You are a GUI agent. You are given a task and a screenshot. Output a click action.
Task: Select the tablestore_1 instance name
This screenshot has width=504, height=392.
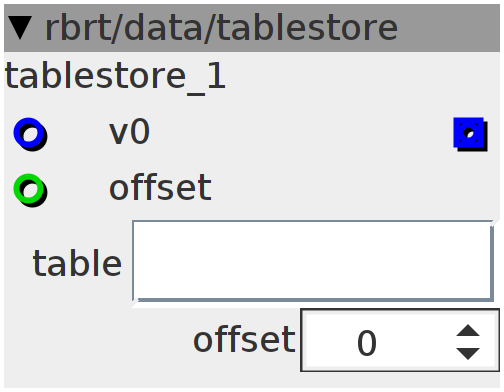pyautogui.click(x=115, y=77)
